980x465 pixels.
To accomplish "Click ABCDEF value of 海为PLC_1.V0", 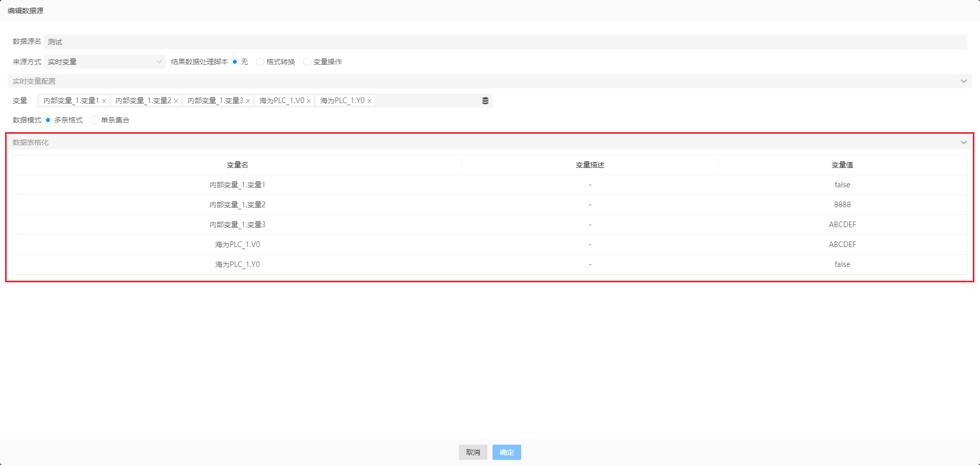I will [842, 244].
